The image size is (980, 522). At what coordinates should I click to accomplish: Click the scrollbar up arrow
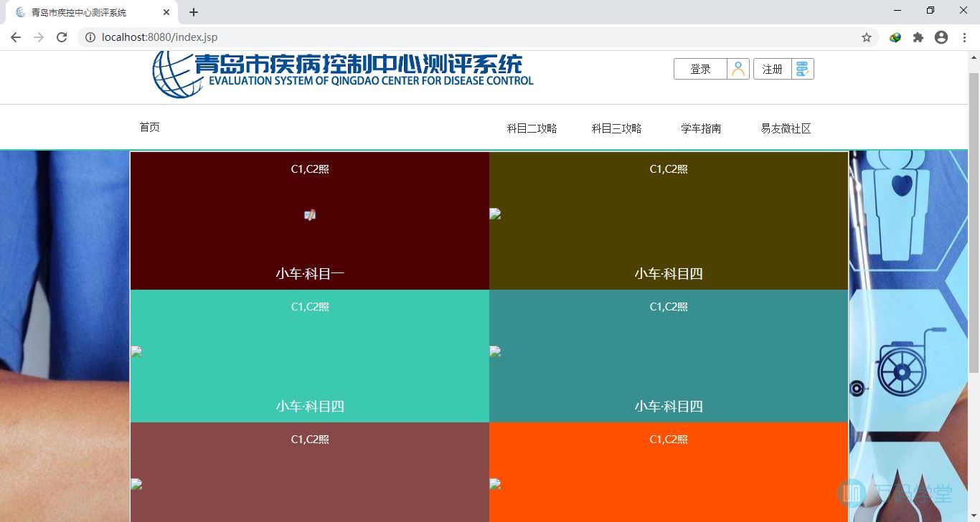(x=974, y=57)
